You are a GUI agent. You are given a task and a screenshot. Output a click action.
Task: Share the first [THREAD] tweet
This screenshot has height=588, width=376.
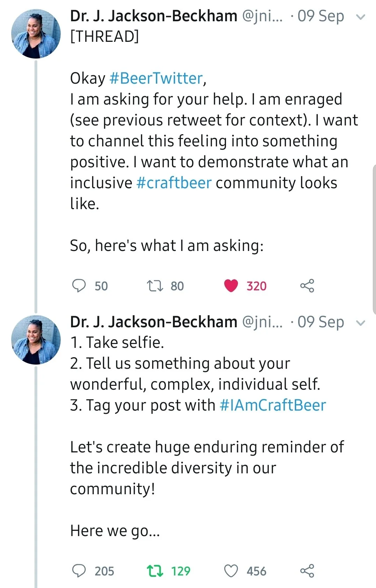pyautogui.click(x=307, y=286)
